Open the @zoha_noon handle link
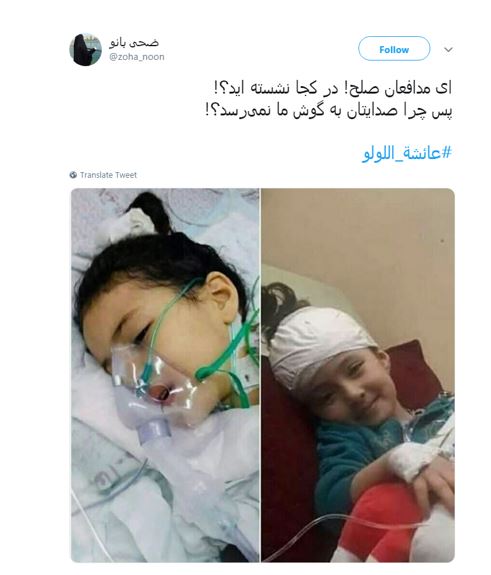 [136, 57]
